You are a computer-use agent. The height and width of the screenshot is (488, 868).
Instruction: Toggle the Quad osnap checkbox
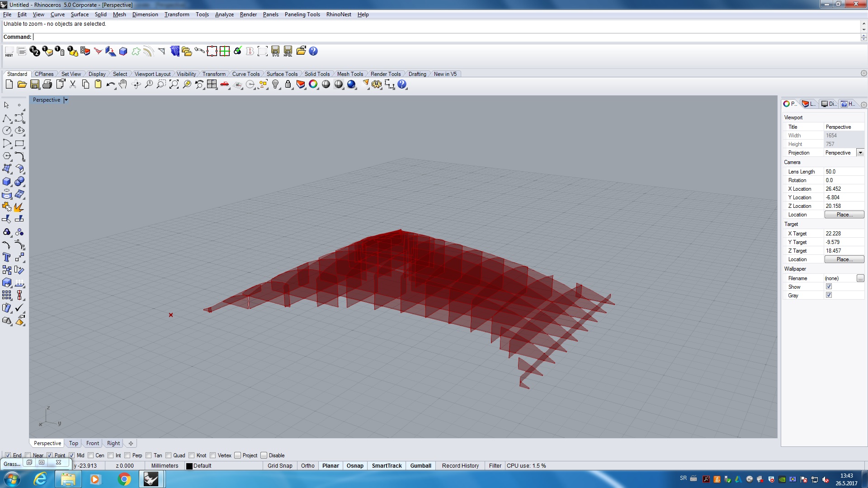point(169,455)
